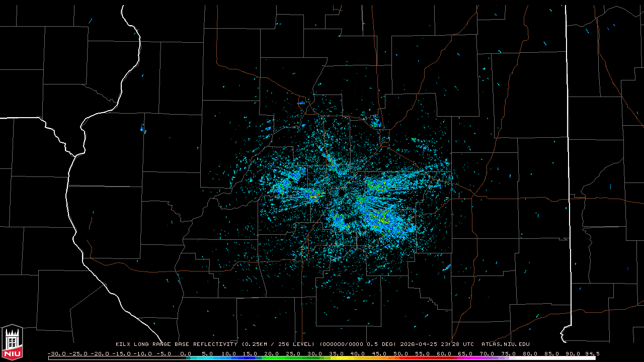This screenshot has height=362, width=644.
Task: Click the NIU castle logo
Action: (x=12, y=342)
